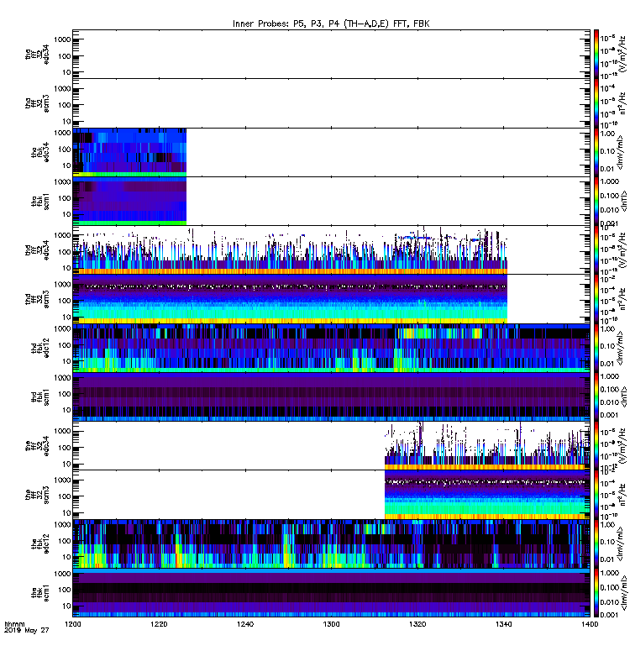Click the '10' tick of tha fbk edc34 panel
Screen dimensions: 630x672
(66, 165)
